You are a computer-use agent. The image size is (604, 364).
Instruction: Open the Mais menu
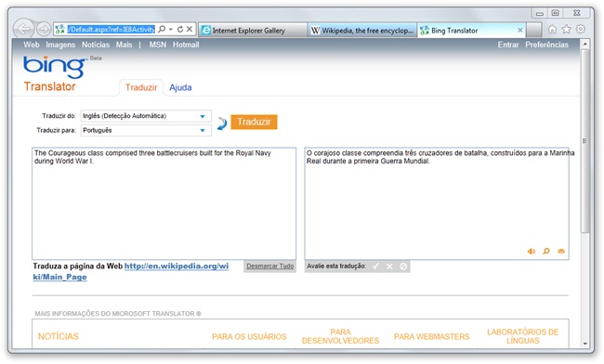(x=124, y=45)
